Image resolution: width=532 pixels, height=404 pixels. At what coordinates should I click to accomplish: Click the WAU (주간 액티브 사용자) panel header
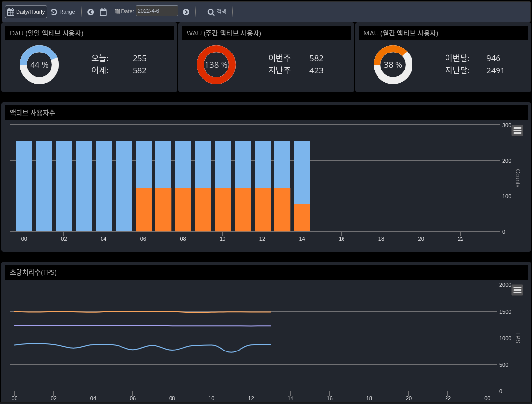pyautogui.click(x=266, y=33)
